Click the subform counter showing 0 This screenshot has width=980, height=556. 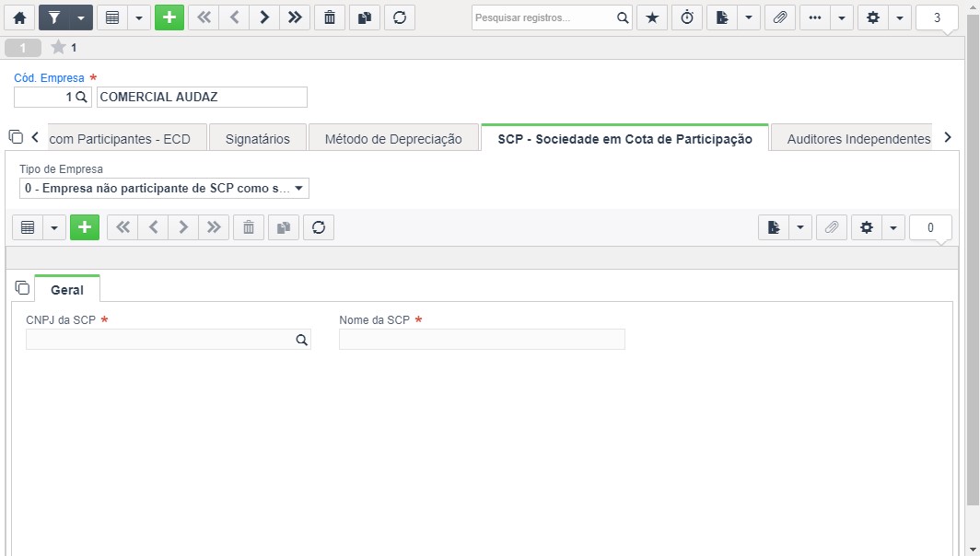pyautogui.click(x=930, y=227)
